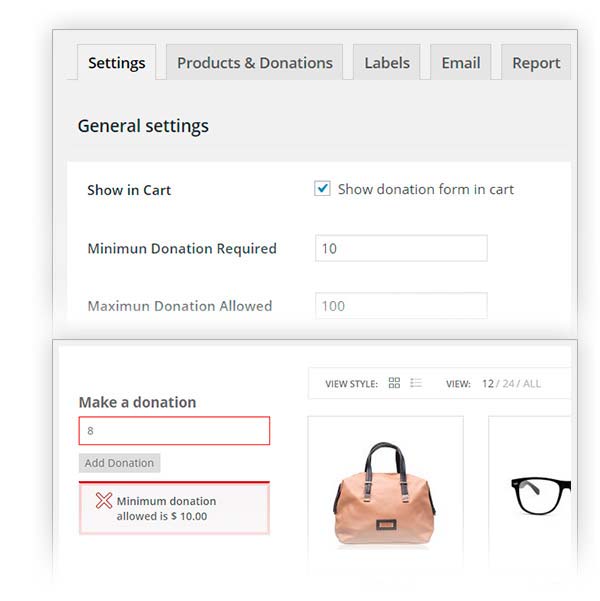The height and width of the screenshot is (601, 600).
Task: Switch to grid view style
Action: 394,383
